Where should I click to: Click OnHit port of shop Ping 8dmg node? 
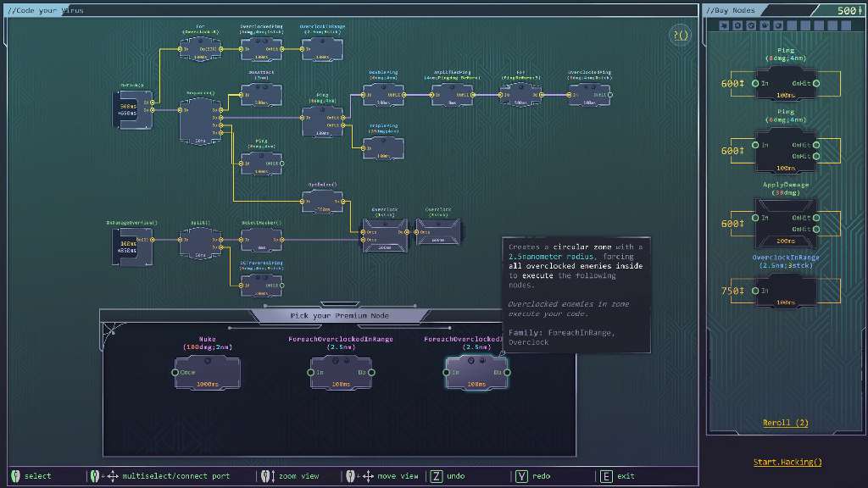(816, 84)
